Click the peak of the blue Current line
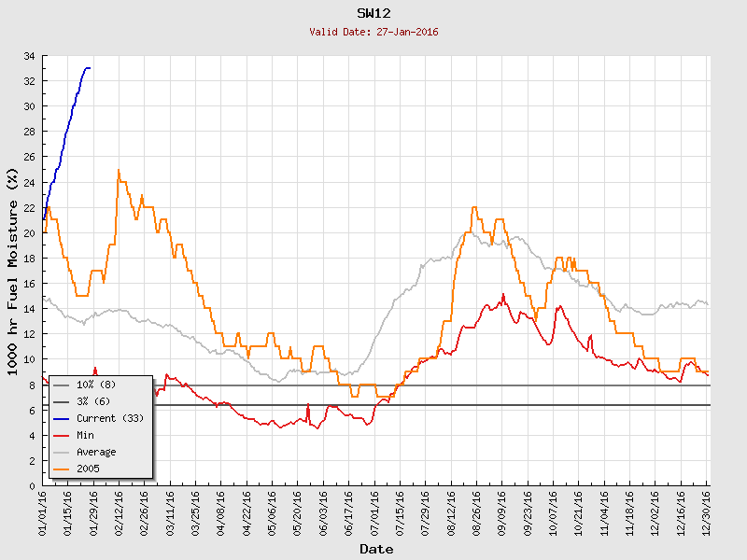Screen dimensions: 747x560 tap(87, 68)
